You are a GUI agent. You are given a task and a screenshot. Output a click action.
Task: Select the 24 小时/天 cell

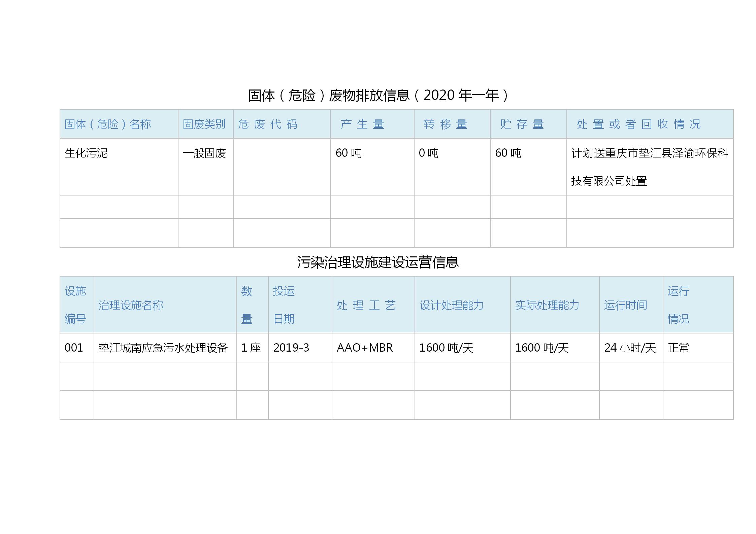[x=630, y=348]
